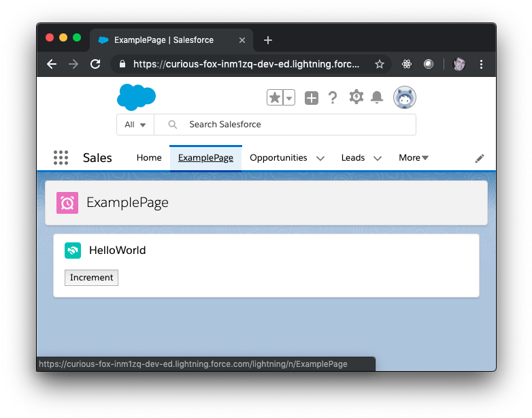Select the ExamplePage navigation tab
The height and width of the screenshot is (418, 532).
pyautogui.click(x=205, y=158)
